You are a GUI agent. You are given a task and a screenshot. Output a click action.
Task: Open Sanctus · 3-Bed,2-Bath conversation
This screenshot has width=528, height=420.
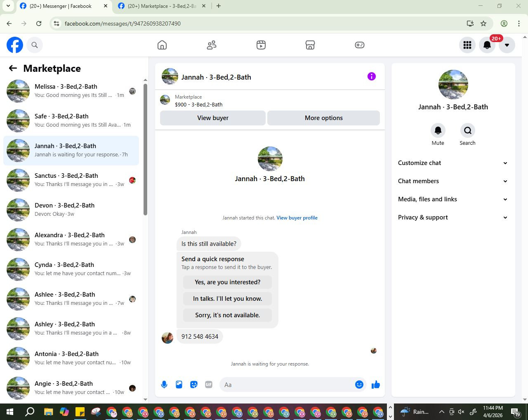[x=71, y=180]
